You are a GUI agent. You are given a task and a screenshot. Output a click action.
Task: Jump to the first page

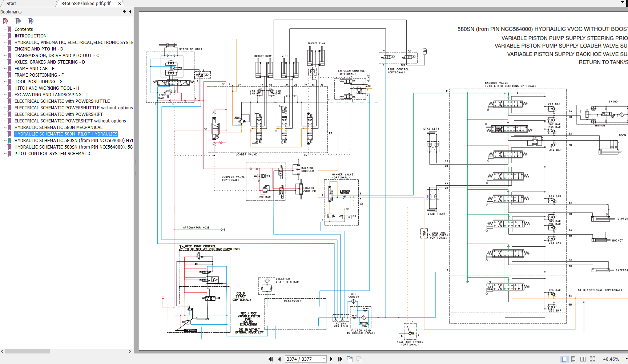coord(270,359)
